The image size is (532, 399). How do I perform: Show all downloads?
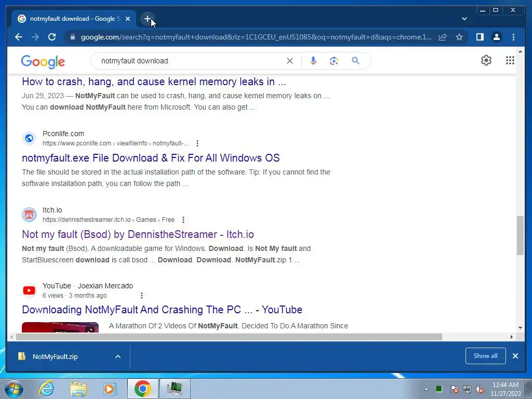486,356
